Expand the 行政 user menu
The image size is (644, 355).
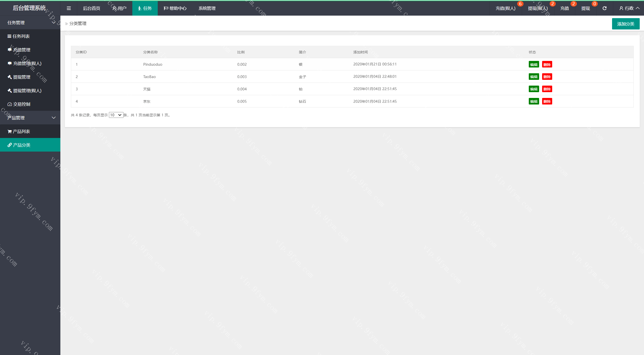click(629, 8)
